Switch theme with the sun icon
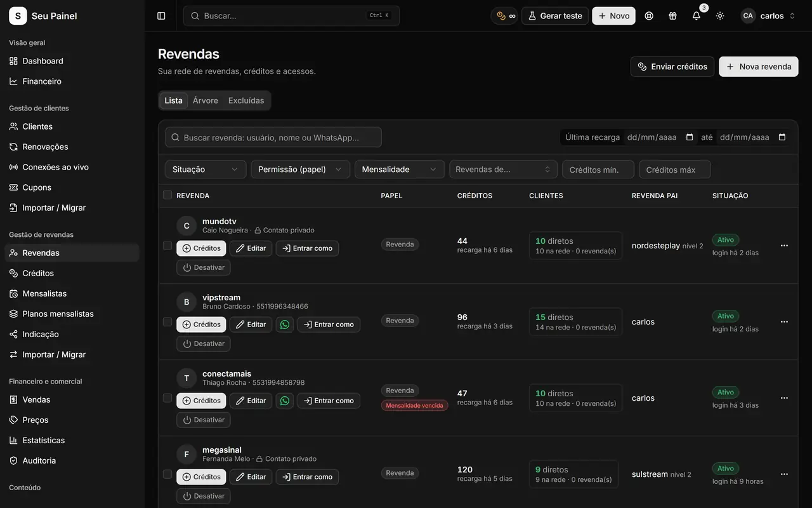 point(720,16)
